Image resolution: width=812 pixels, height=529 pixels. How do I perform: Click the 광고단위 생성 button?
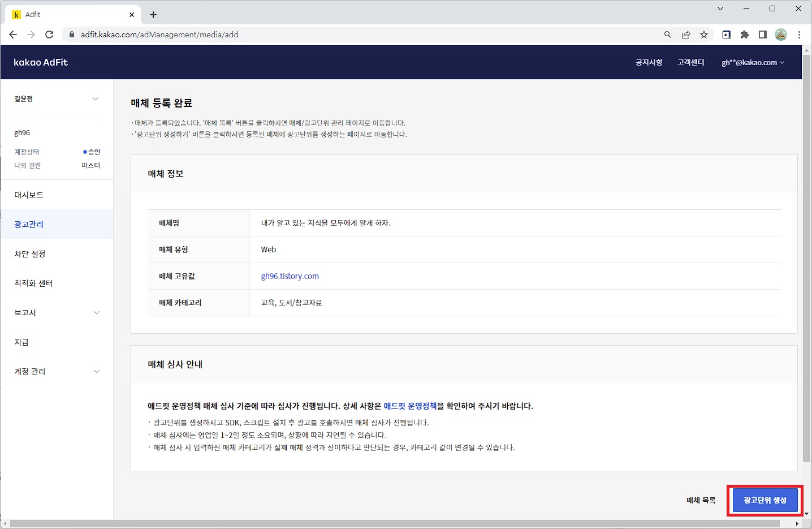click(x=765, y=500)
